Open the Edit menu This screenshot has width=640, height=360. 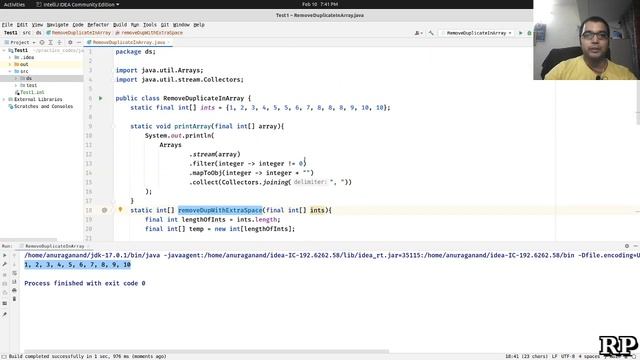tap(22, 25)
